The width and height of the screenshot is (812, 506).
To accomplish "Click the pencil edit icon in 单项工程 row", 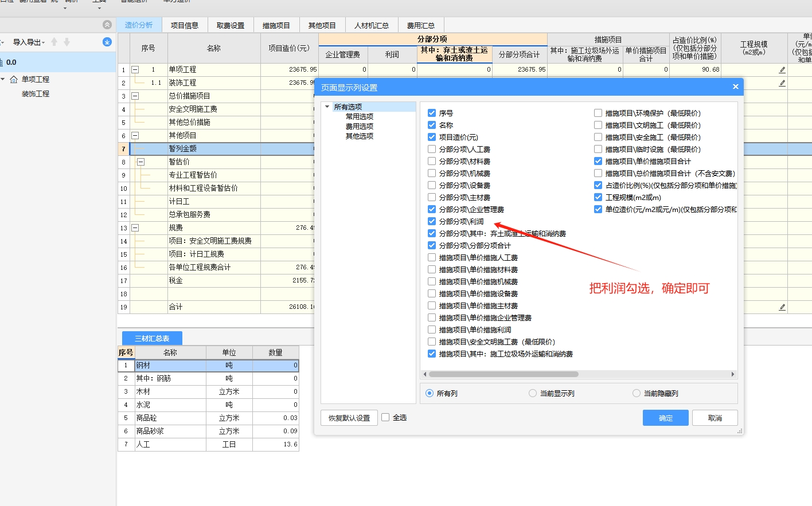I will tap(782, 70).
